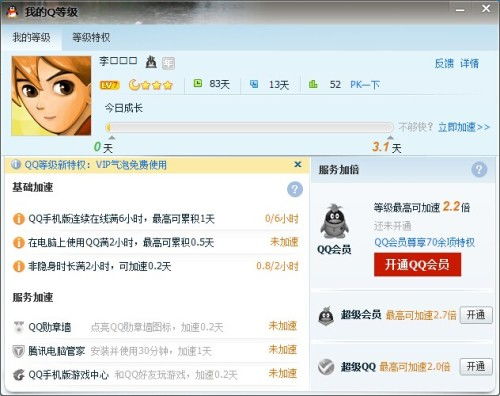Click the 最高可加速2.7倍 text
This screenshot has height=396, width=500.
(421, 315)
